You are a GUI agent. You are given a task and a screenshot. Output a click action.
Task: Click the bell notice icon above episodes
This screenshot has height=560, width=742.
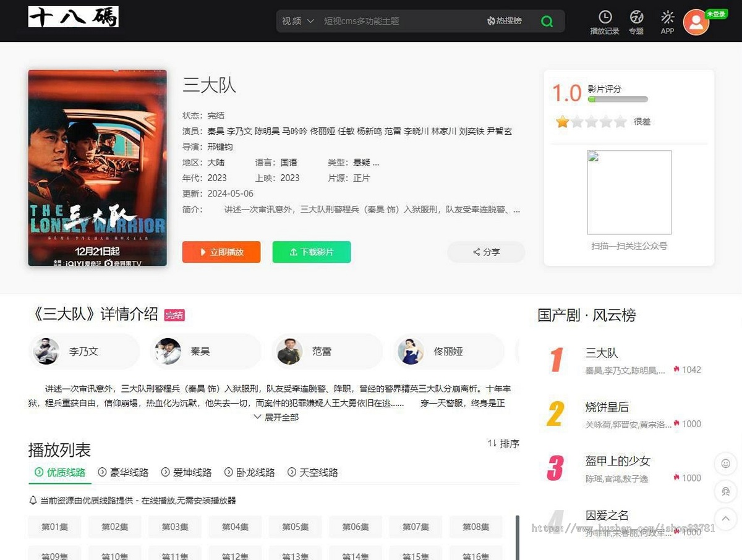point(33,500)
